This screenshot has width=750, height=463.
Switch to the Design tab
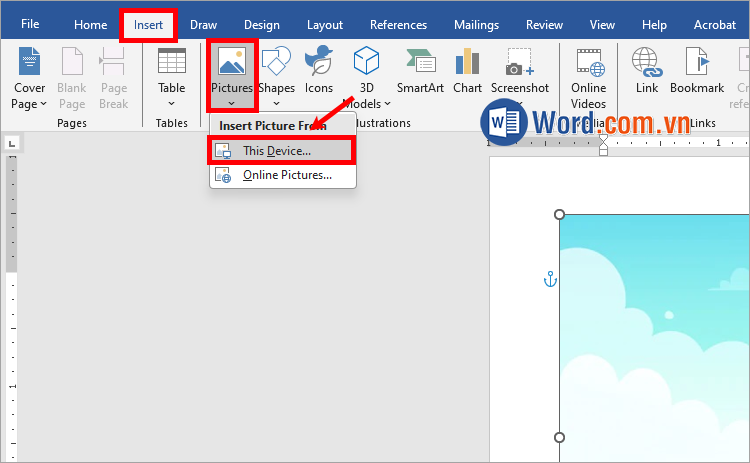tap(262, 25)
